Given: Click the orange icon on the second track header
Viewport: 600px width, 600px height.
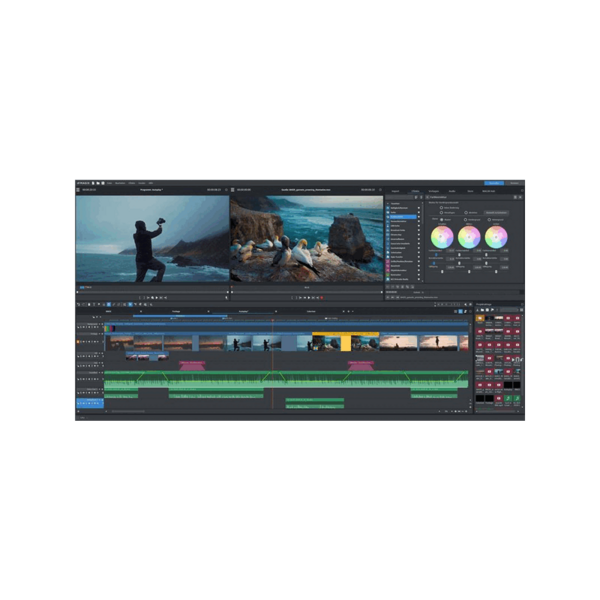Looking at the screenshot, I should pyautogui.click(x=78, y=341).
